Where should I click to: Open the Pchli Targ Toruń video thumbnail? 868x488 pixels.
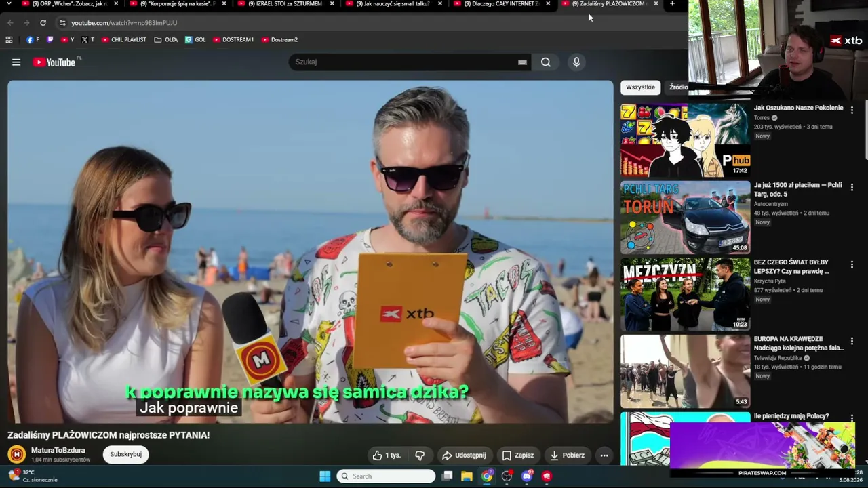pos(685,218)
